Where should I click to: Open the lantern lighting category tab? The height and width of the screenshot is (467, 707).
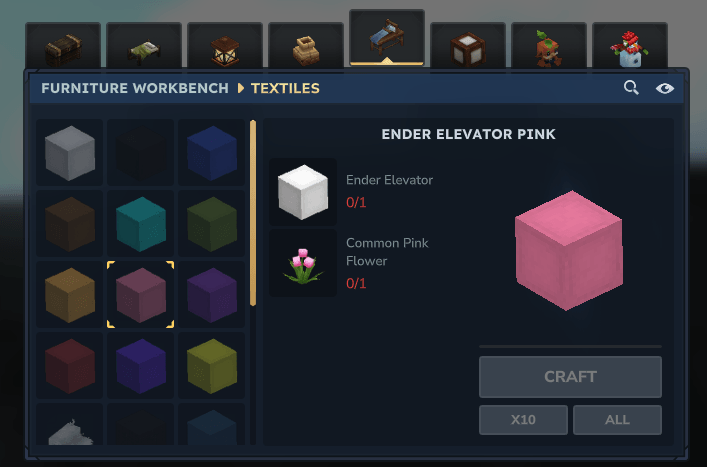[225, 46]
